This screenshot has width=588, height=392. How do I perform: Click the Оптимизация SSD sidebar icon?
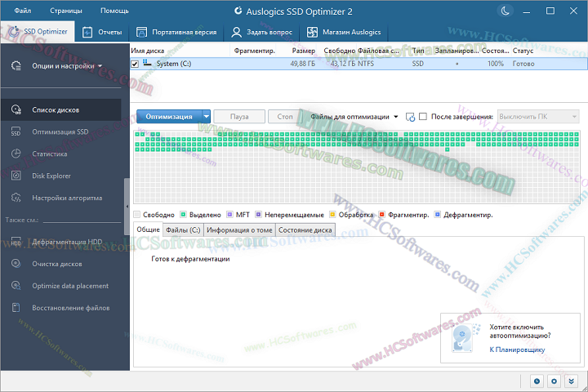pyautogui.click(x=16, y=131)
